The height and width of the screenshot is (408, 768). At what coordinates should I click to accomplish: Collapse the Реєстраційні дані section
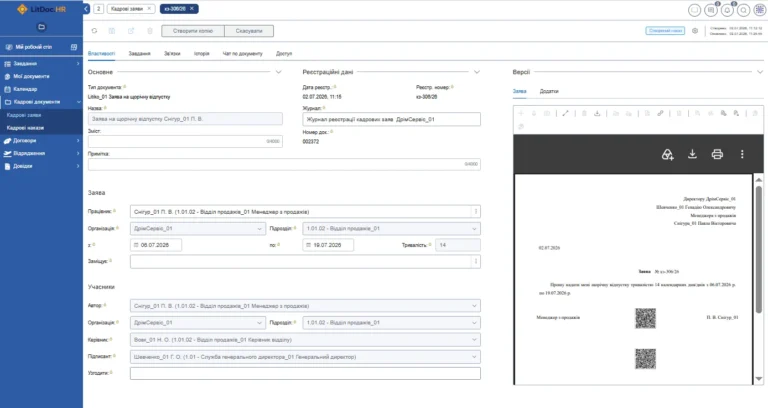pos(477,72)
